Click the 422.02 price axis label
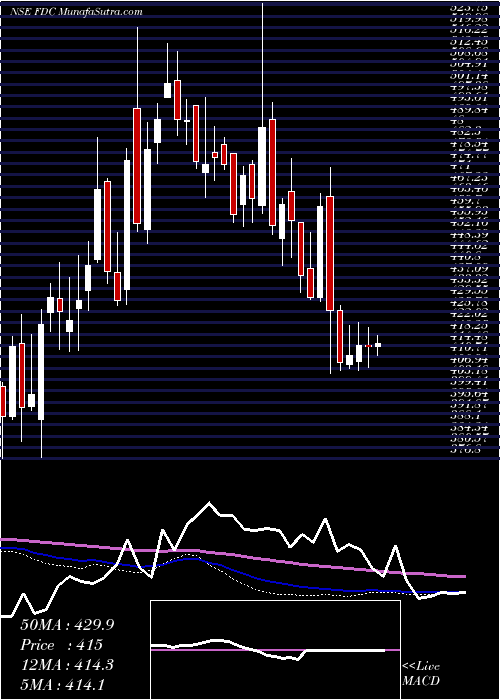This screenshot has width=500, height=700. (468, 315)
